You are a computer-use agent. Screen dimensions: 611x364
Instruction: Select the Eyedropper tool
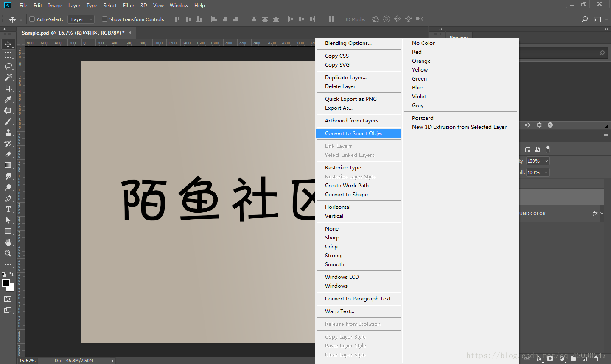(x=8, y=99)
